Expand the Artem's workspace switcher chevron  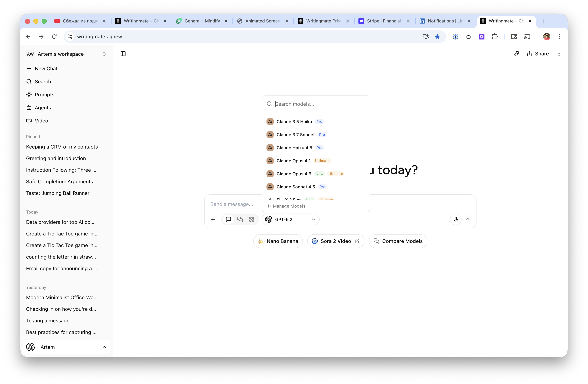tap(104, 54)
